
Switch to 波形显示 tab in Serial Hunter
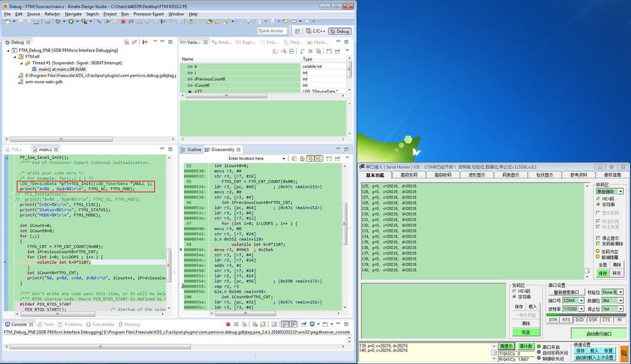click(477, 175)
